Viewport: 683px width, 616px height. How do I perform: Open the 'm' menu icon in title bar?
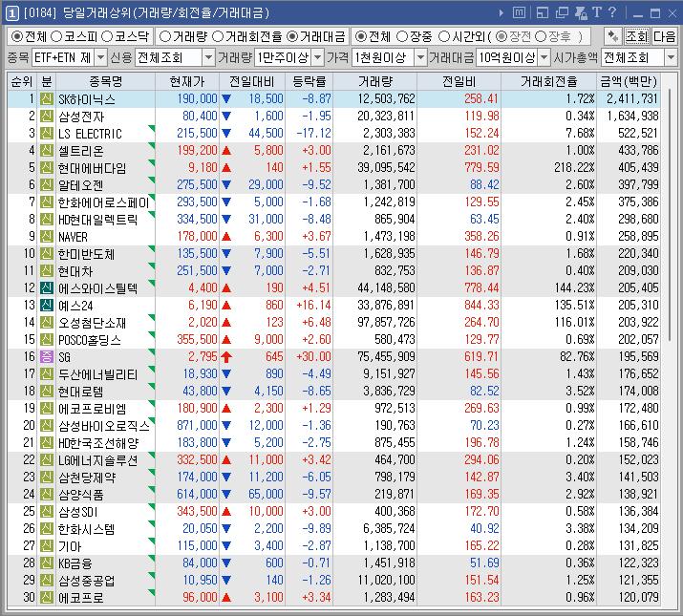[x=519, y=13]
